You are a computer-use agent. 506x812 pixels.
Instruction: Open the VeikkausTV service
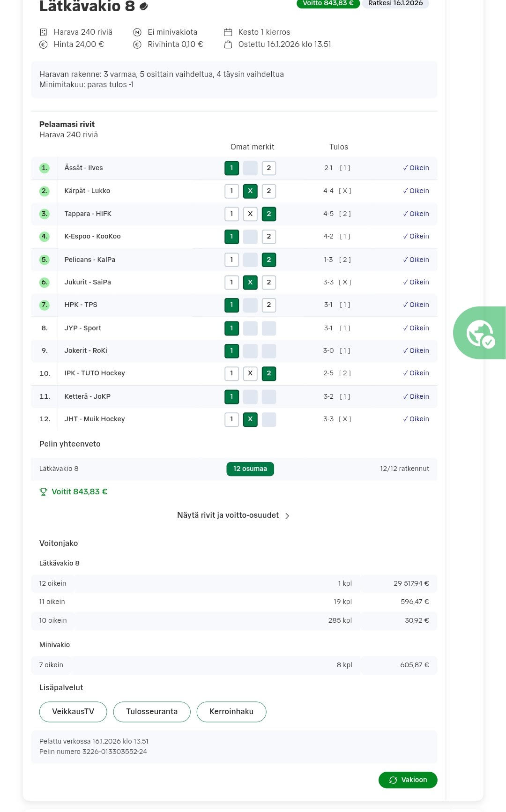point(73,712)
